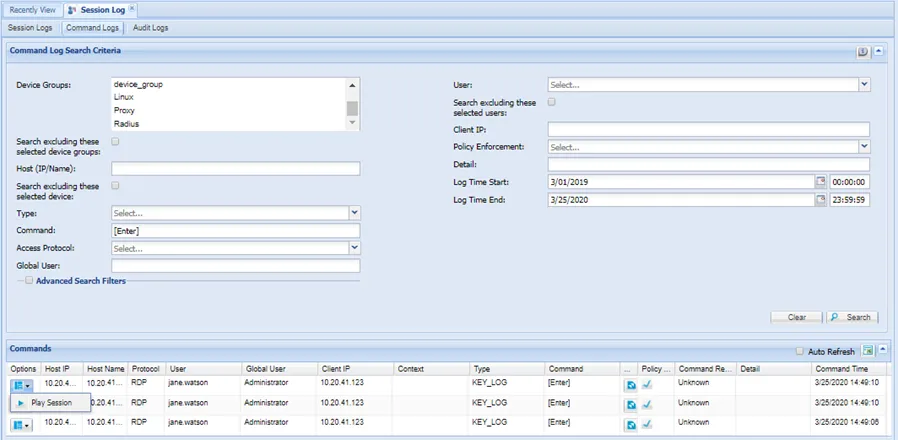Viewport: 898px width, 440px height.
Task: Click the Clear button
Action: pyautogui.click(x=796, y=317)
